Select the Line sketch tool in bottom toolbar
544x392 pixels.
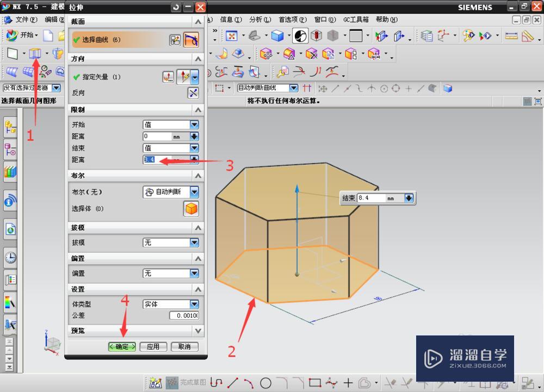[x=232, y=383]
